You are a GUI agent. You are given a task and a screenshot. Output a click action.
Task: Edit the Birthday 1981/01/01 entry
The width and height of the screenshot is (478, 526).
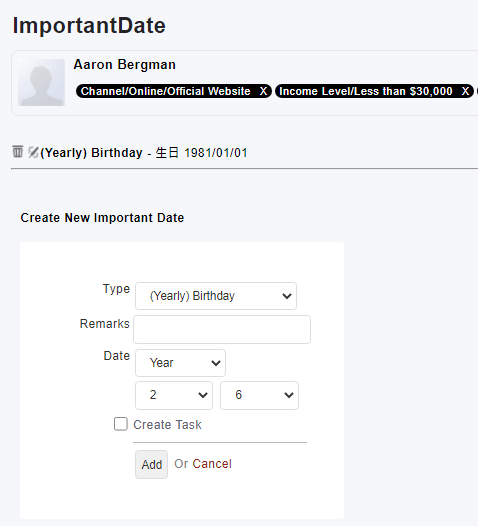tap(33, 152)
